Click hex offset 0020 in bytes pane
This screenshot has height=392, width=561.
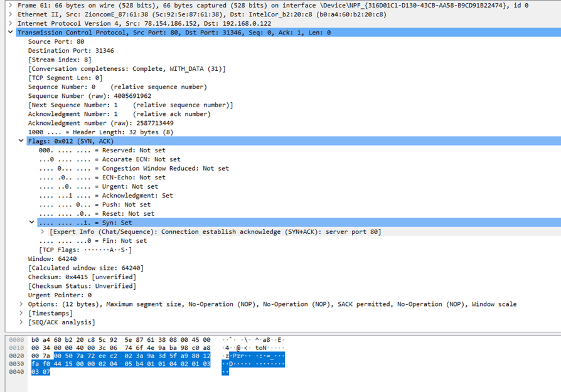16,356
